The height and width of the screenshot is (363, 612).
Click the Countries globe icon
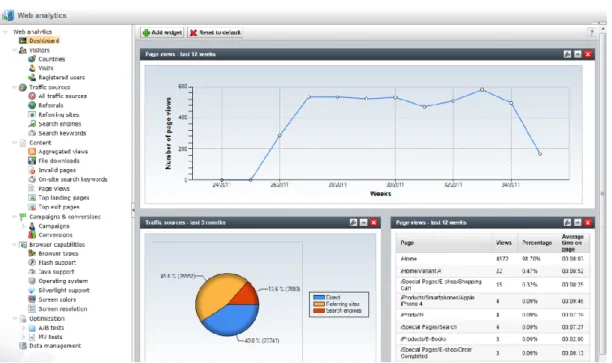(x=32, y=59)
